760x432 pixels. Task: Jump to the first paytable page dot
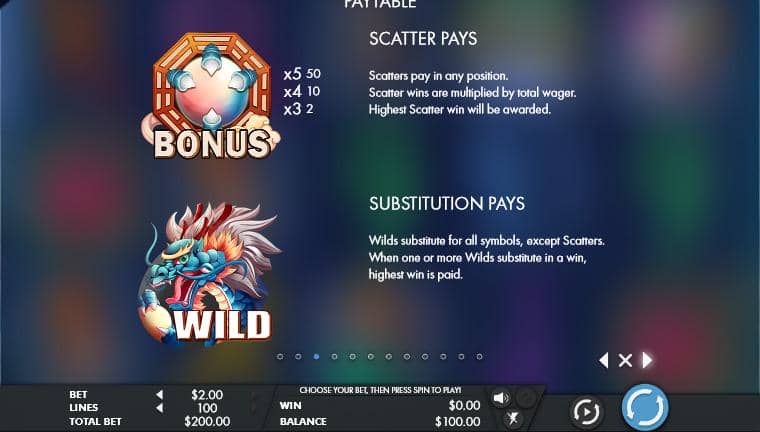(x=280, y=356)
